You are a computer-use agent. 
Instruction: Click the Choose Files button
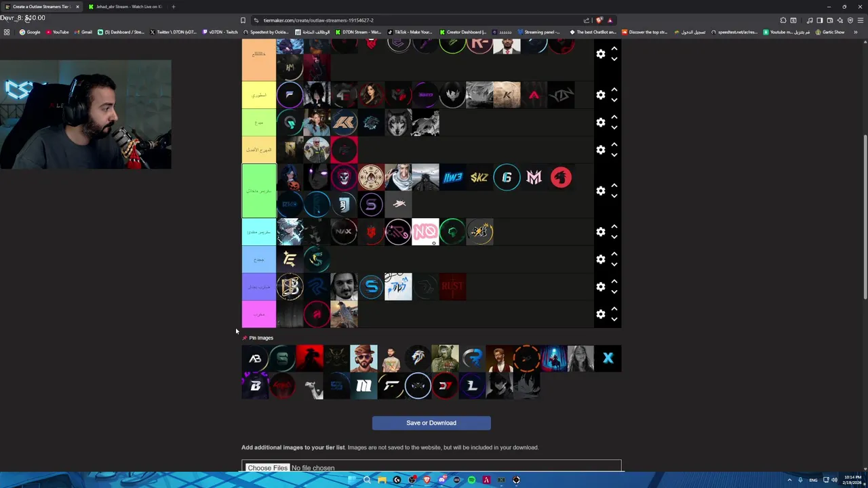click(x=267, y=468)
